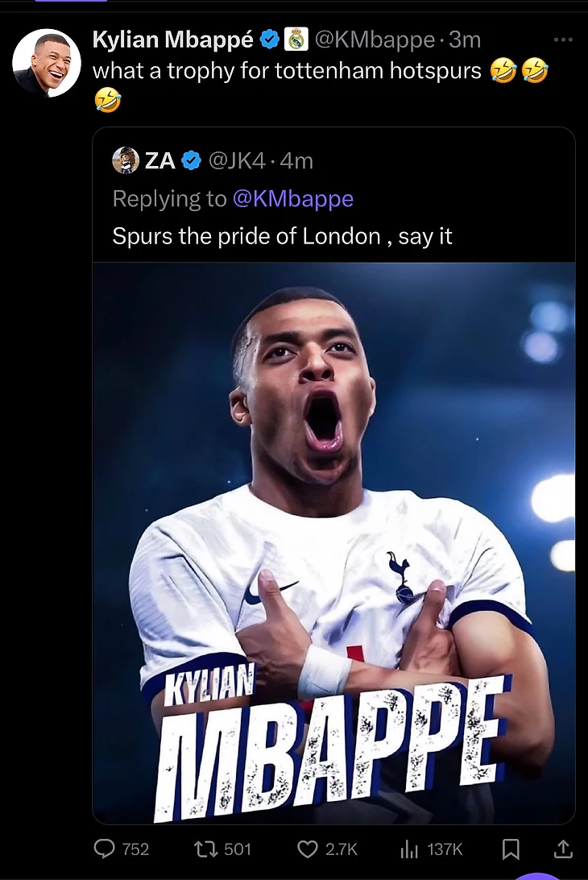Tap the share icon below the tweet
Screen dimensions: 588x880
click(563, 849)
